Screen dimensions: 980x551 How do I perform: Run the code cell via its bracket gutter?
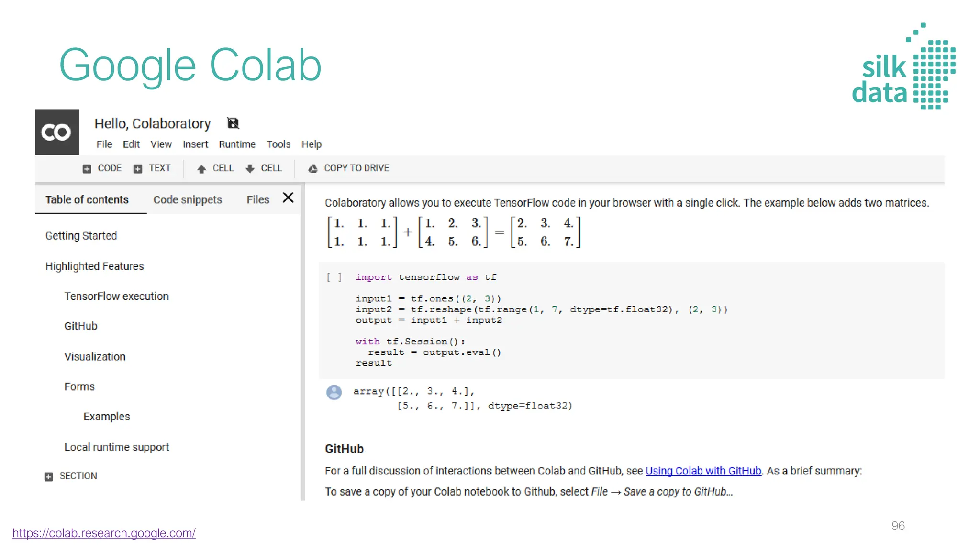(334, 277)
